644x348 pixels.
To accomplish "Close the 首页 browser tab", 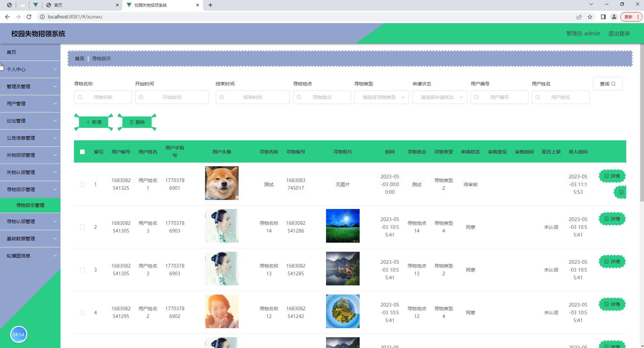I will pyautogui.click(x=117, y=5).
